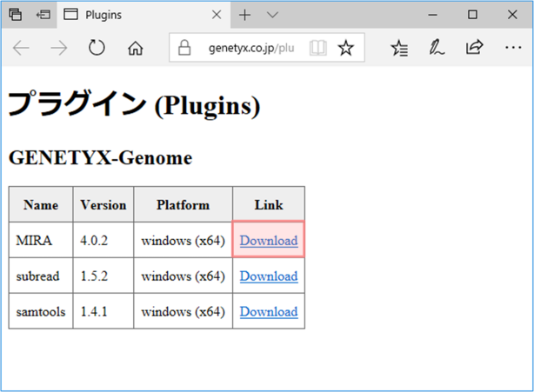Download the samtools 1.4.1 plugin
This screenshot has height=392, width=534.
(x=269, y=312)
